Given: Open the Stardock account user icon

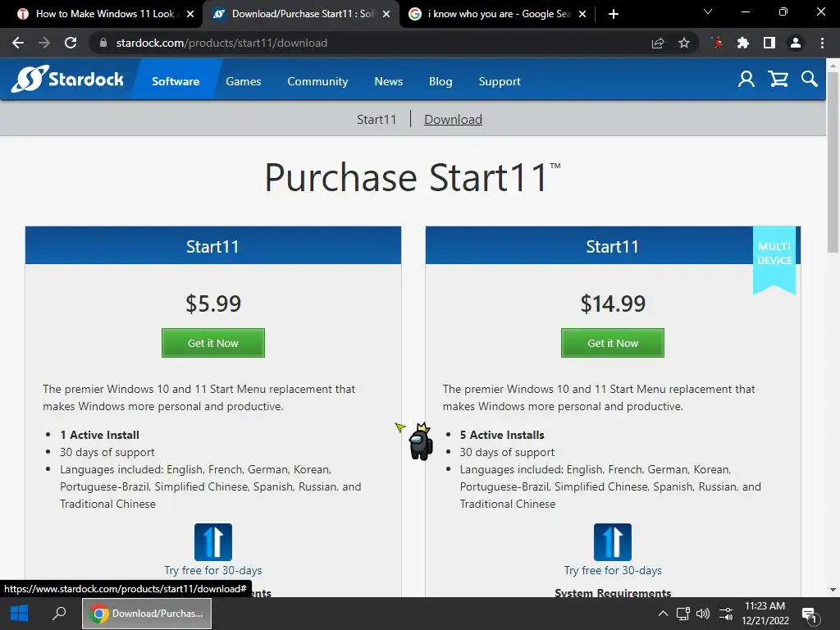Looking at the screenshot, I should pyautogui.click(x=746, y=80).
